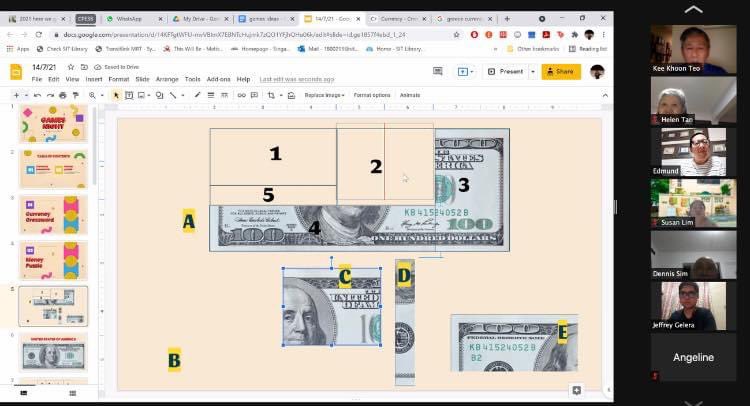Select the Games Night slide thumbnail
The height and width of the screenshot is (406, 750).
pos(53,124)
